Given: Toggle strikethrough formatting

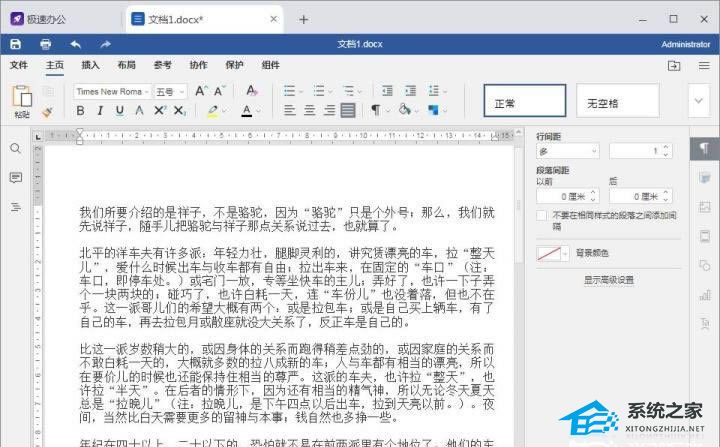Looking at the screenshot, I should point(140,110).
